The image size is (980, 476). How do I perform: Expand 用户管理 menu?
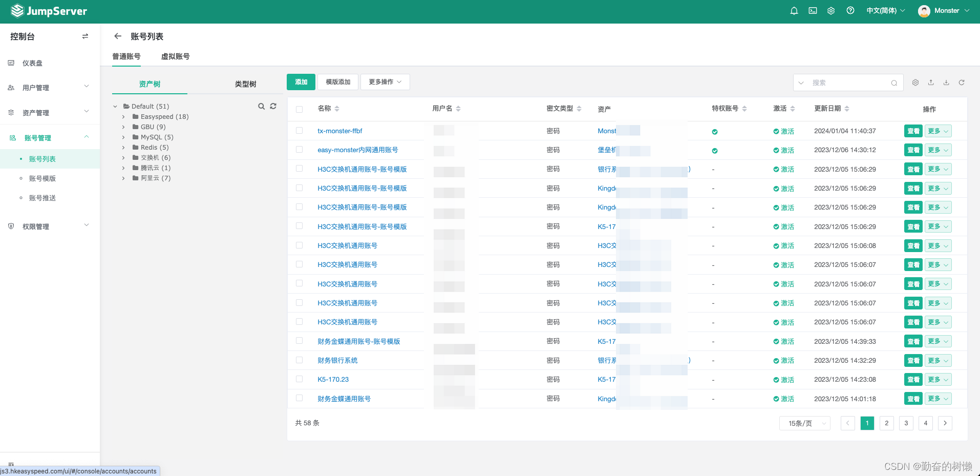(50, 88)
